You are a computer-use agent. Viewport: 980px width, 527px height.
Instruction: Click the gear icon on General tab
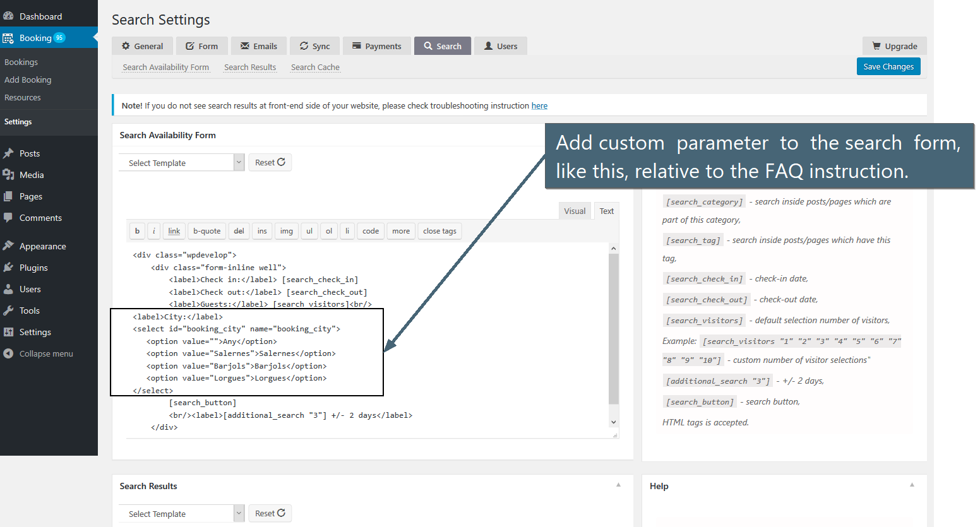[126, 46]
